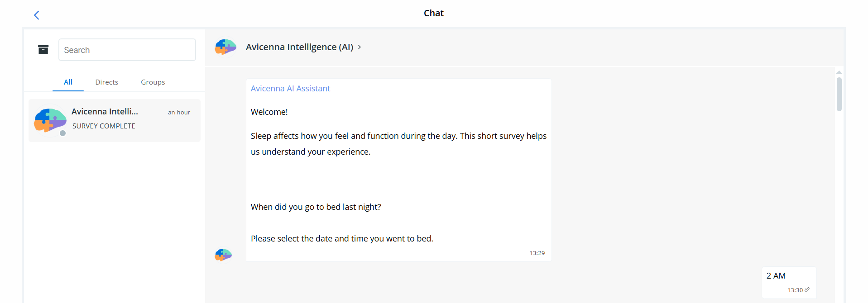Switch to the All tab
868x303 pixels.
pos(68,82)
